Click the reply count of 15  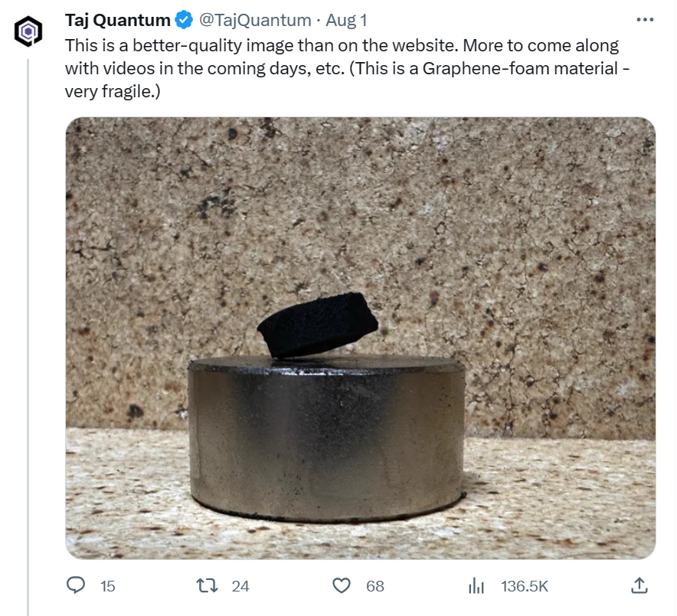108,586
